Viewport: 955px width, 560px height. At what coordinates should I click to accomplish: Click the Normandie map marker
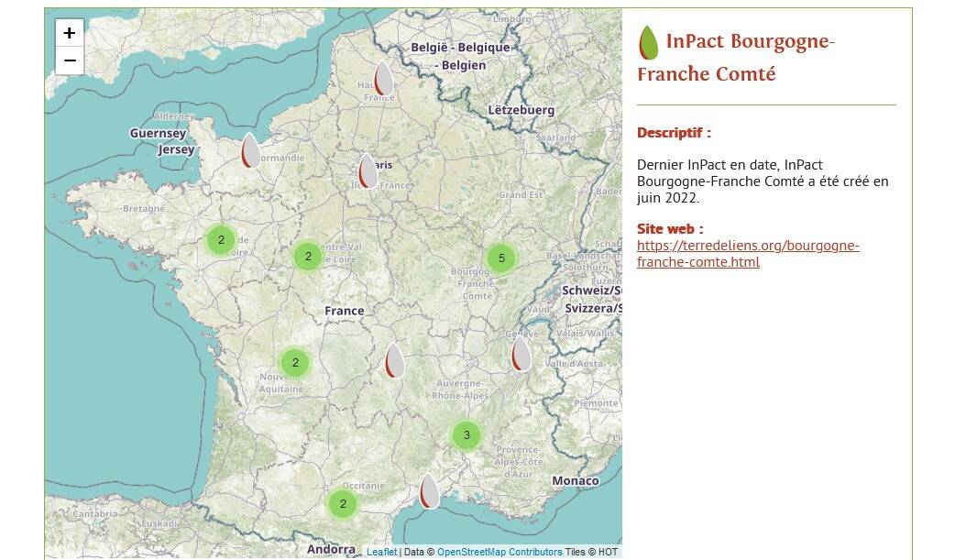[x=249, y=150]
